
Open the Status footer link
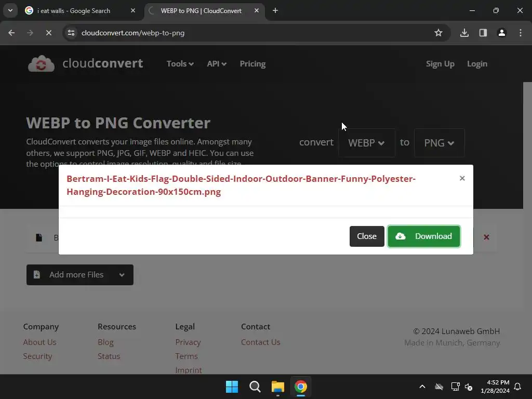[109, 356]
